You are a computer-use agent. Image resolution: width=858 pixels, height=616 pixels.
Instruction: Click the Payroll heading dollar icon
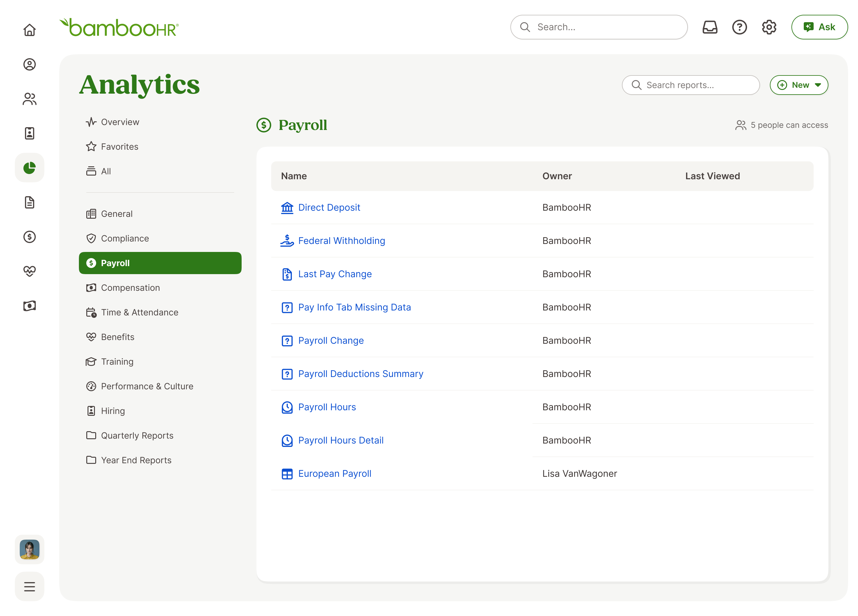(264, 125)
